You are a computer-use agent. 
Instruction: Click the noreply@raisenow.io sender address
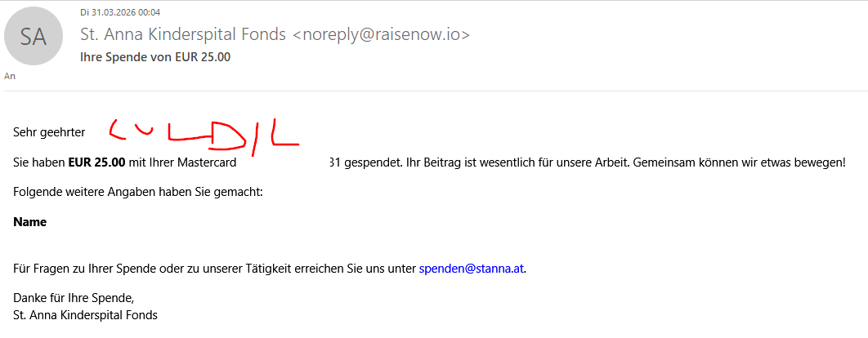coord(381,34)
